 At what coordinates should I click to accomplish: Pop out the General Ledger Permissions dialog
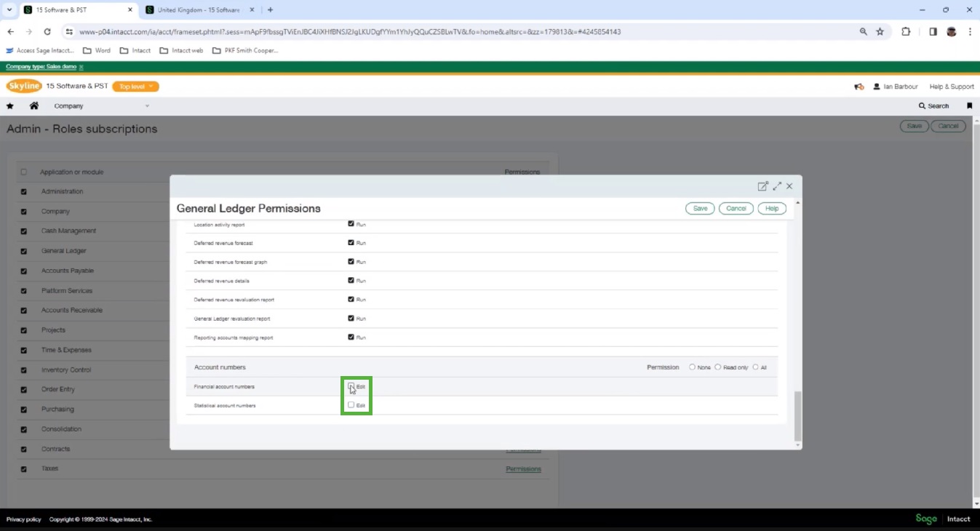point(762,186)
